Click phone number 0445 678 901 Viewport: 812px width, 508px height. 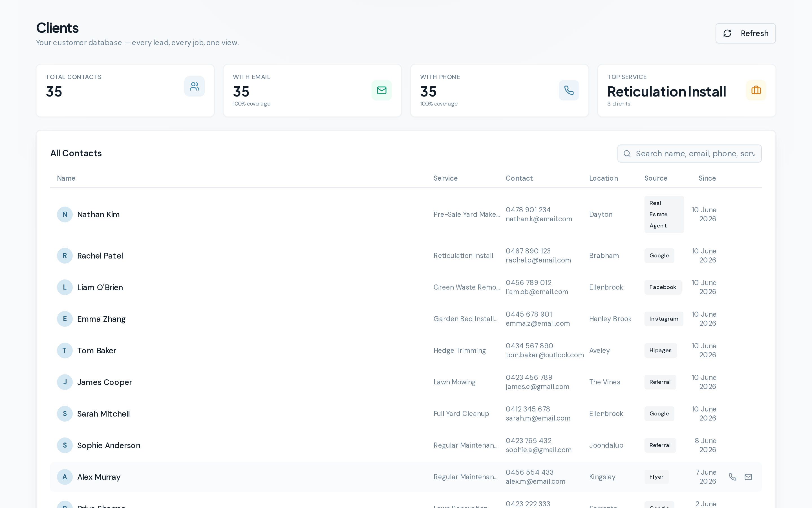coord(529,314)
